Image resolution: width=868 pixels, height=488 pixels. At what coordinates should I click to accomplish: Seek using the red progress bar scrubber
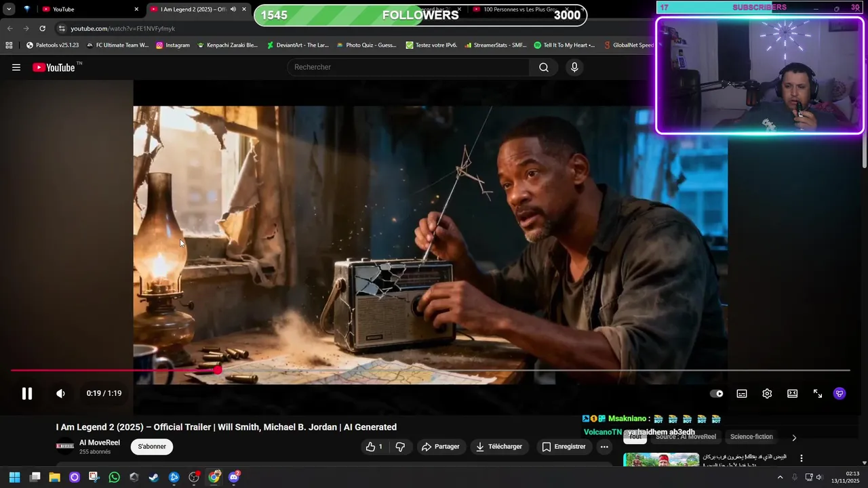tap(217, 370)
